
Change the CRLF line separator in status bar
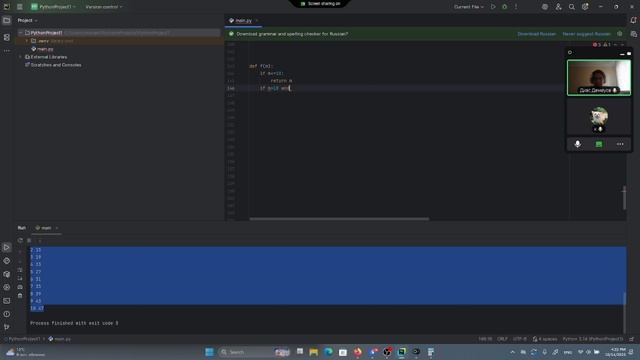click(x=502, y=339)
